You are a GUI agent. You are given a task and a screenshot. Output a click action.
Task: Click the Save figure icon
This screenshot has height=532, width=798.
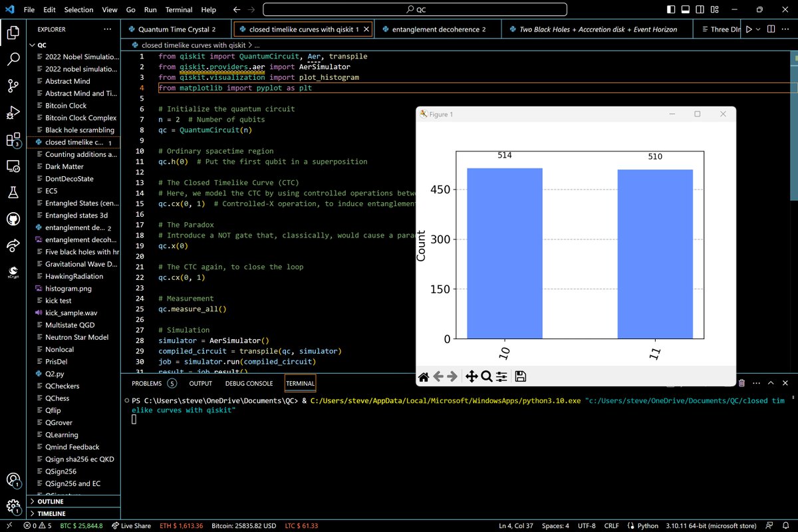[x=521, y=376]
